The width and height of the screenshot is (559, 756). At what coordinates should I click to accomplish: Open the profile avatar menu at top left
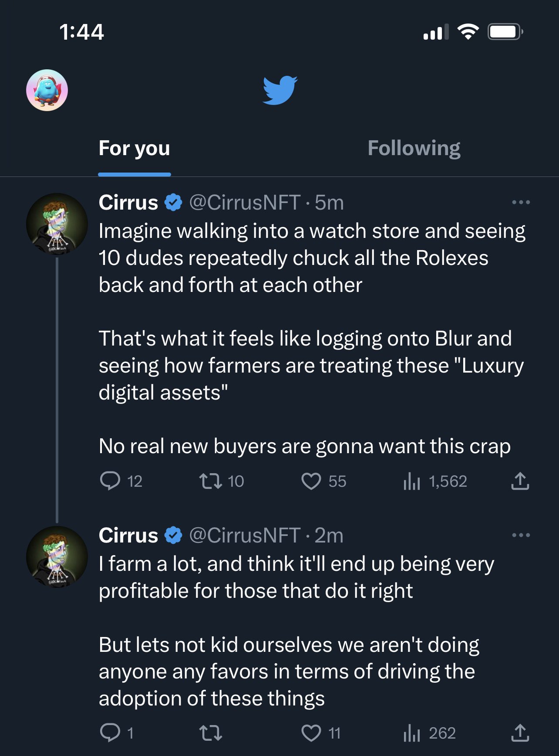(x=47, y=90)
